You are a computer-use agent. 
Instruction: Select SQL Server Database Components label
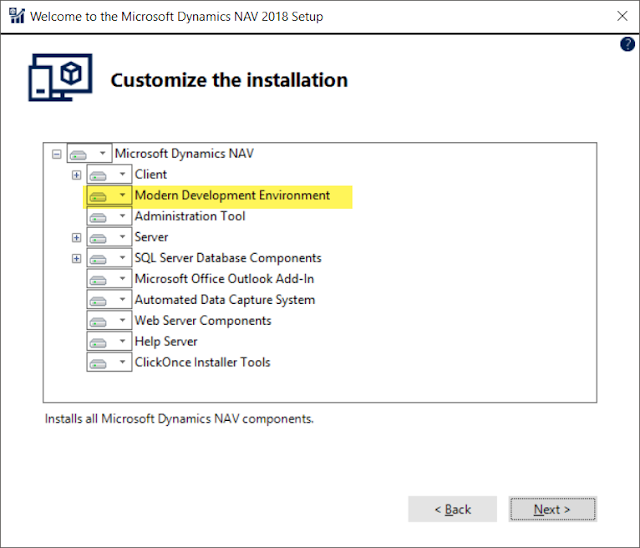[x=228, y=258]
